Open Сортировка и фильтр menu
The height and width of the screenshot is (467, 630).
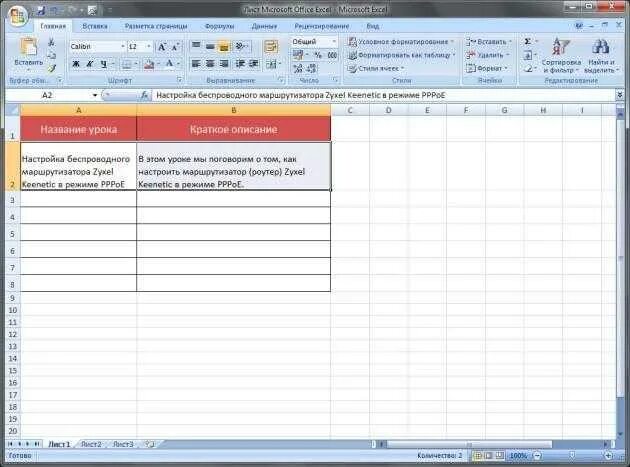point(561,55)
